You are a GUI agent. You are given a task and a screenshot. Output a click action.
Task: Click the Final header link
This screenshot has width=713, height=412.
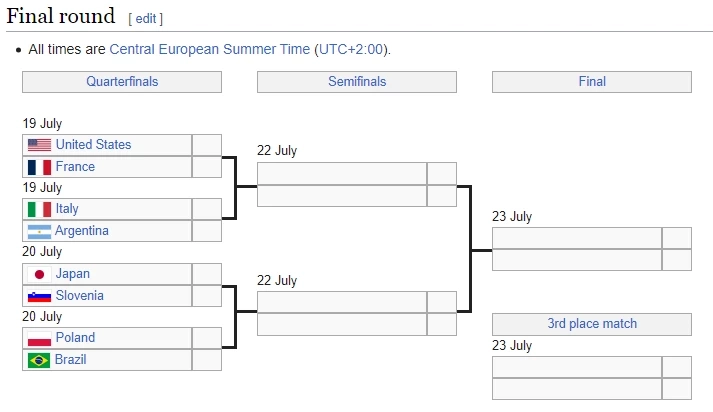coord(592,82)
